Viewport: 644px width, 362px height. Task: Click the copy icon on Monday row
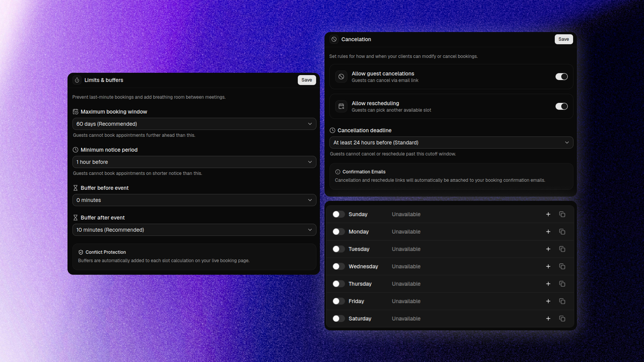tap(562, 232)
